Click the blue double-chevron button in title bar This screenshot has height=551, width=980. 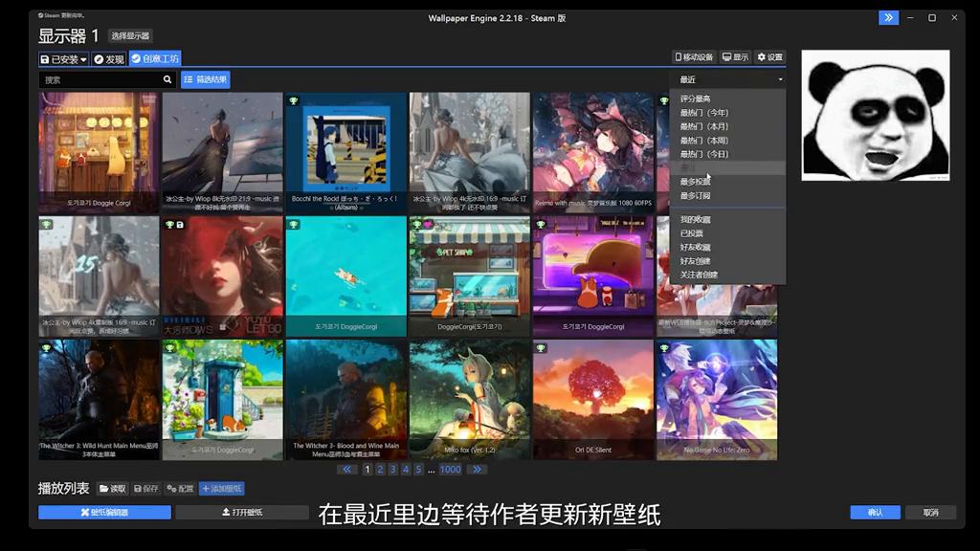tap(888, 17)
